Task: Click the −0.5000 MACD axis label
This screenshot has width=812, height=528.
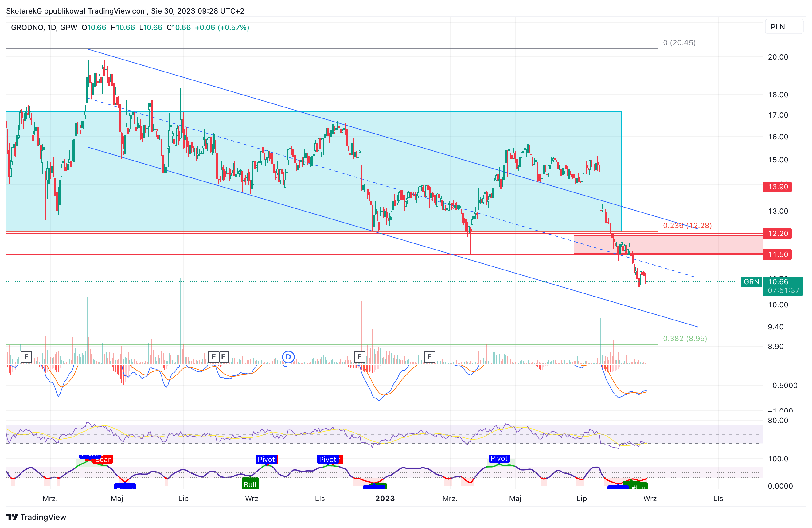Action: coord(782,386)
